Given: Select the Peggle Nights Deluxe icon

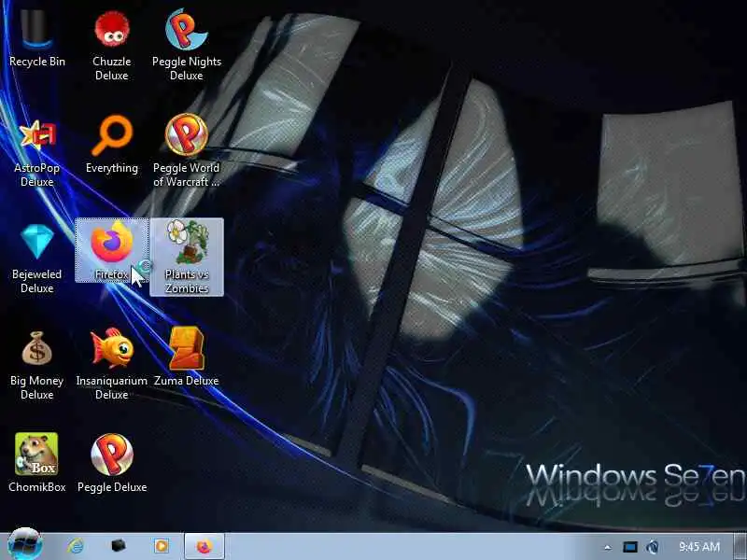Looking at the screenshot, I should point(186,44).
